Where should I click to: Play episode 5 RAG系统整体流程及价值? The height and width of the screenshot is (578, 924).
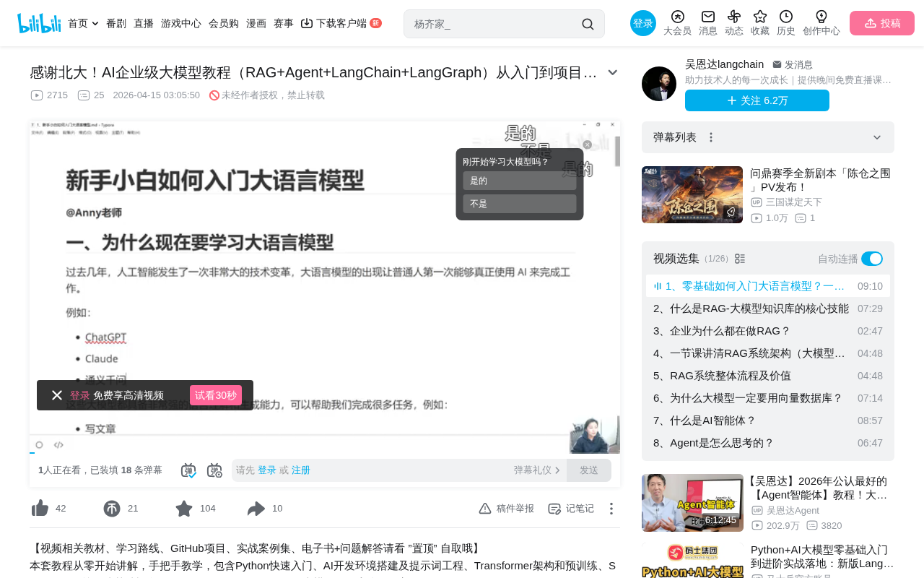[x=768, y=376]
